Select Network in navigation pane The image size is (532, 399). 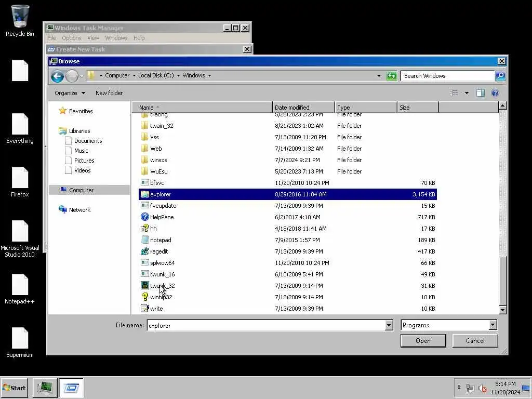click(79, 210)
